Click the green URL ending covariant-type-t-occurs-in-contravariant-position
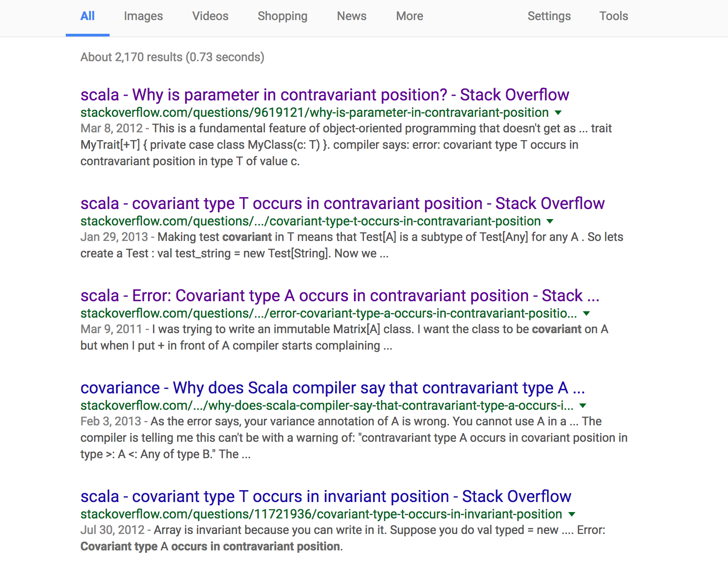This screenshot has width=728, height=565. tap(311, 221)
